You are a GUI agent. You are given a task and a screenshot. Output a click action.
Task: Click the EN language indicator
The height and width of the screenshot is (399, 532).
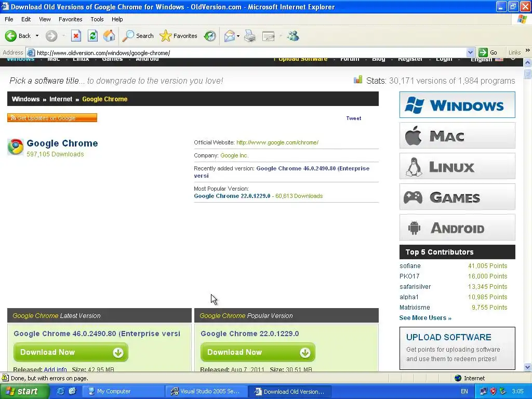[x=464, y=391]
